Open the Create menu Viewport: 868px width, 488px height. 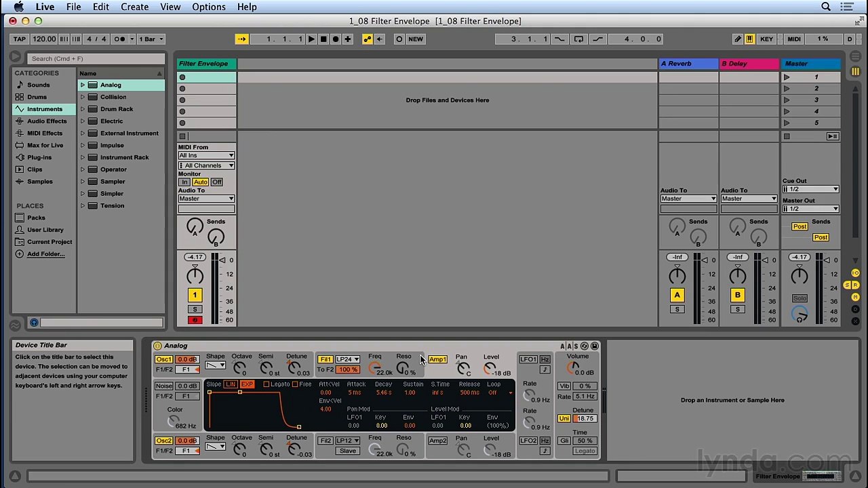[x=135, y=7]
